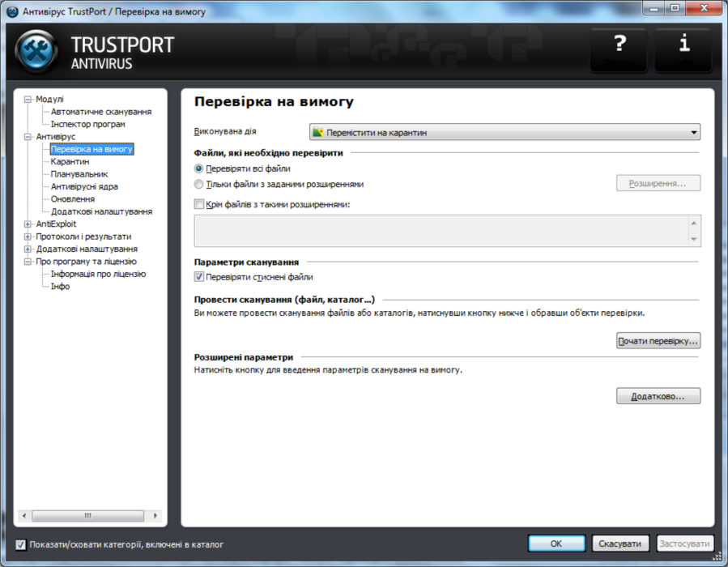Select Карантин in the sidebar

click(x=69, y=160)
